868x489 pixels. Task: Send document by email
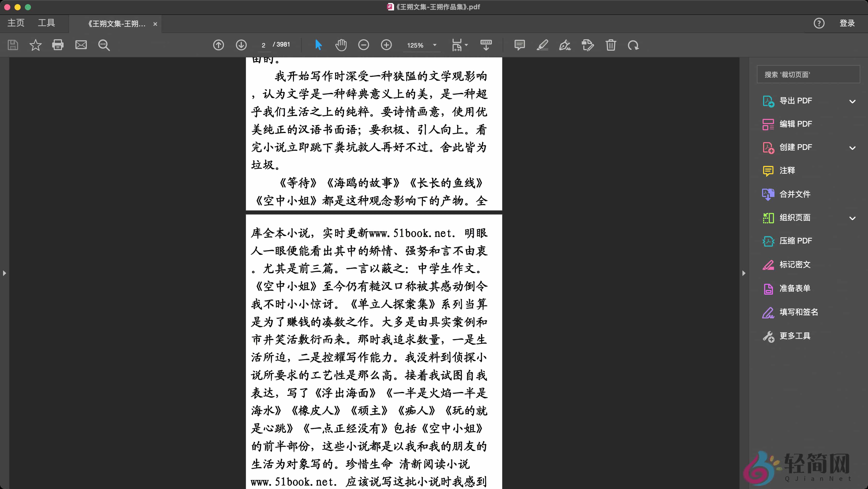pyautogui.click(x=81, y=45)
